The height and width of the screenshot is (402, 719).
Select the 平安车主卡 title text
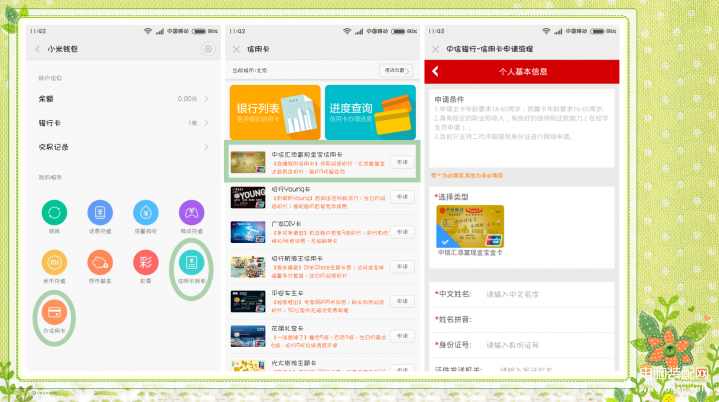click(x=287, y=293)
